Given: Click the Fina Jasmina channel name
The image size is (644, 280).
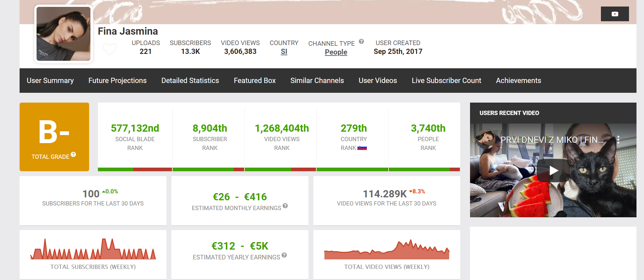Looking at the screenshot, I should (x=128, y=31).
